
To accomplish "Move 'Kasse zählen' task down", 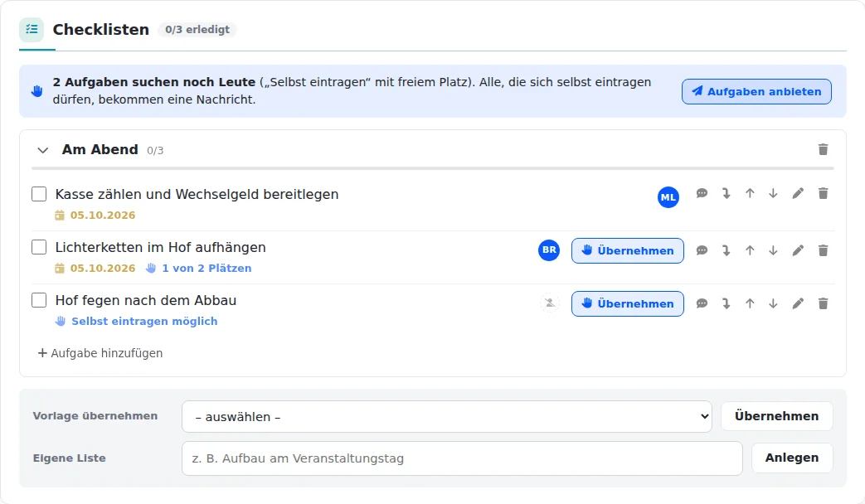I will (x=773, y=193).
